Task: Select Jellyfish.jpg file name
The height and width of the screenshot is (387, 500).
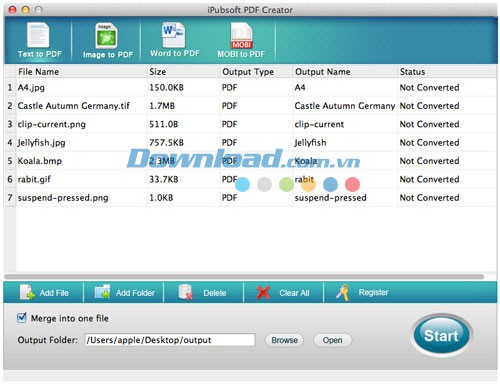Action: point(41,143)
